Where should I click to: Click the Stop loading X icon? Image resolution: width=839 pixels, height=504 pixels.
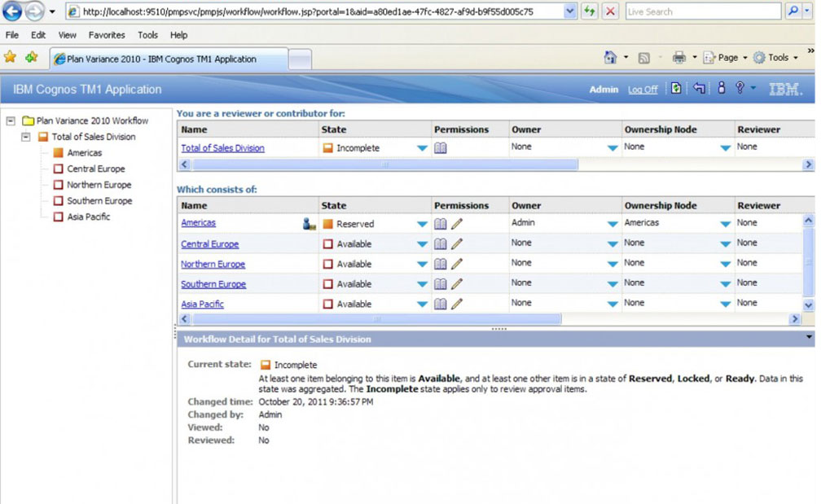point(609,11)
